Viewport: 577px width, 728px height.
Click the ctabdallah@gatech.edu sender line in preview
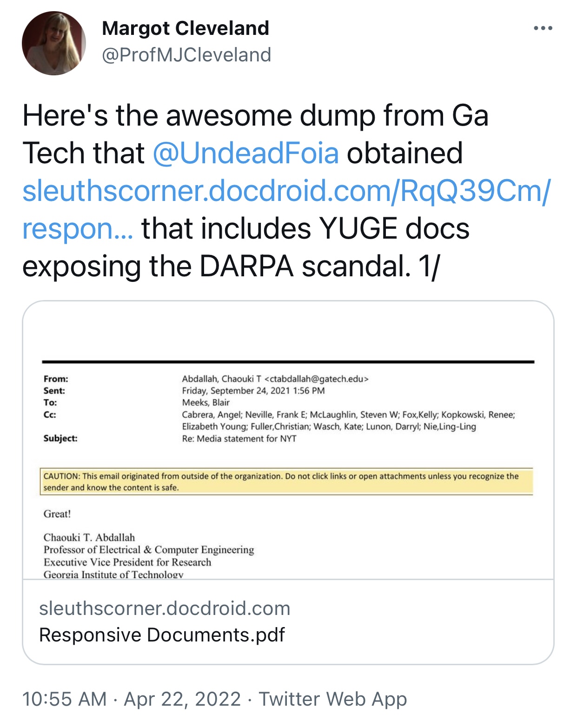(275, 379)
